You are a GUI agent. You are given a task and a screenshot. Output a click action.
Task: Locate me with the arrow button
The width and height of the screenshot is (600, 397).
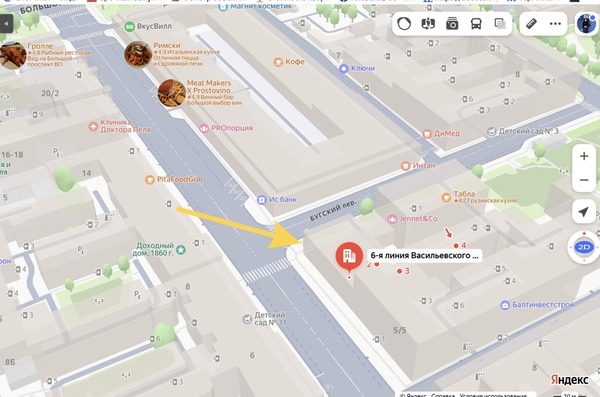click(584, 211)
